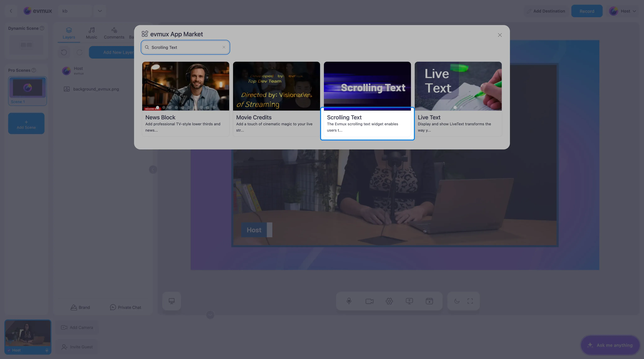Select the Movie Credits app
Image resolution: width=644 pixels, height=359 pixels.
[x=276, y=99]
